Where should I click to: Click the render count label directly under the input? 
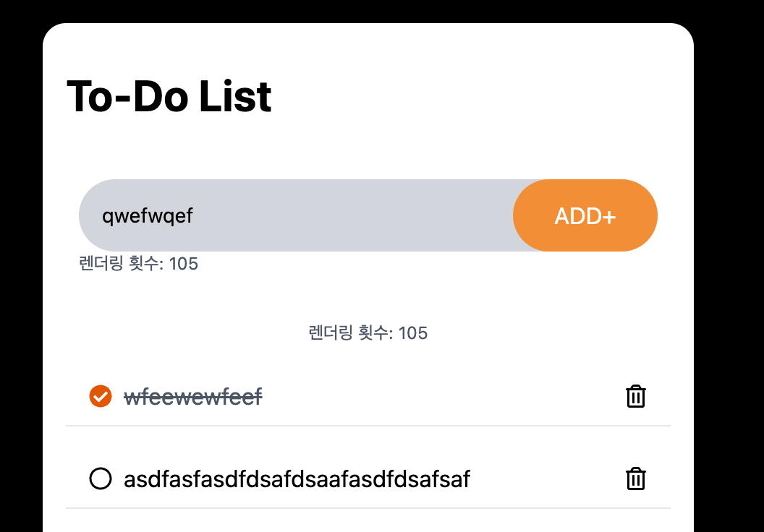pos(138,264)
